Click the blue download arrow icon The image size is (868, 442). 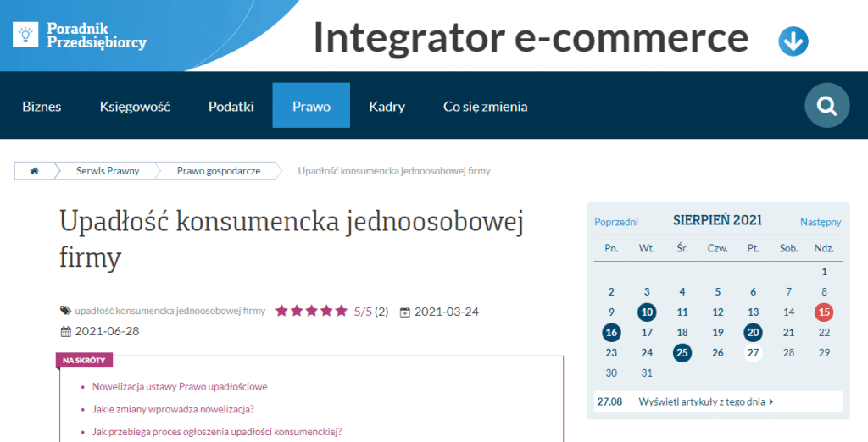coord(793,41)
